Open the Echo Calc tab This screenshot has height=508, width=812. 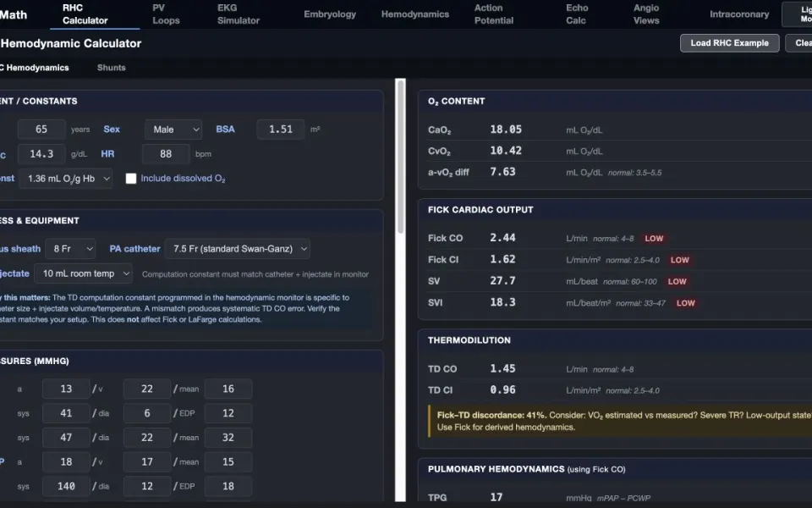pyautogui.click(x=576, y=14)
